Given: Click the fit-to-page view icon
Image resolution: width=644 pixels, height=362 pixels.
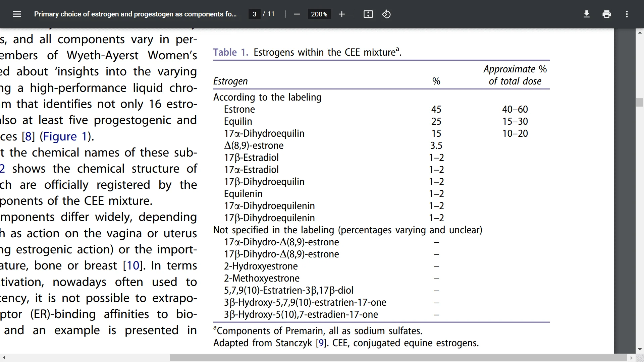Looking at the screenshot, I should click(368, 14).
